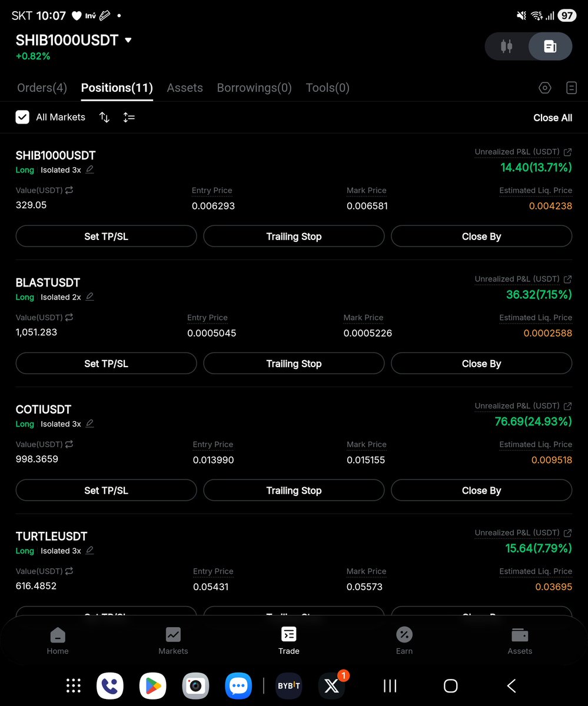The height and width of the screenshot is (706, 588).
Task: Tap the Android recent apps button
Action: tap(390, 686)
